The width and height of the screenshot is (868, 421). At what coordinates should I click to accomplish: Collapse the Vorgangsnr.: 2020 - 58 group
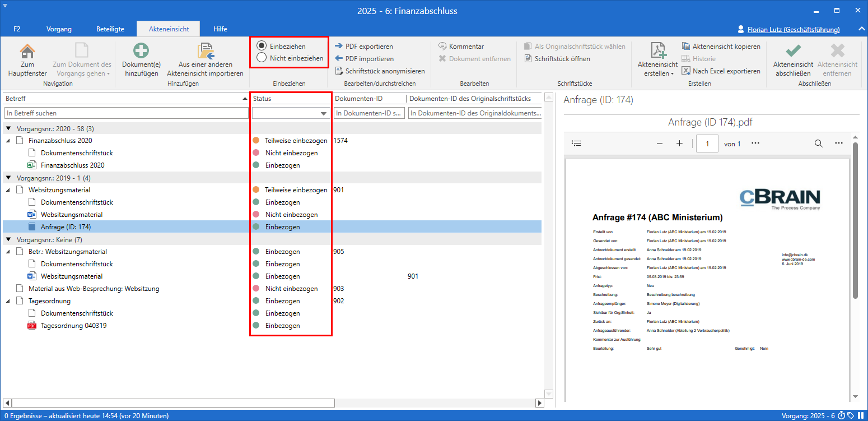(x=9, y=129)
